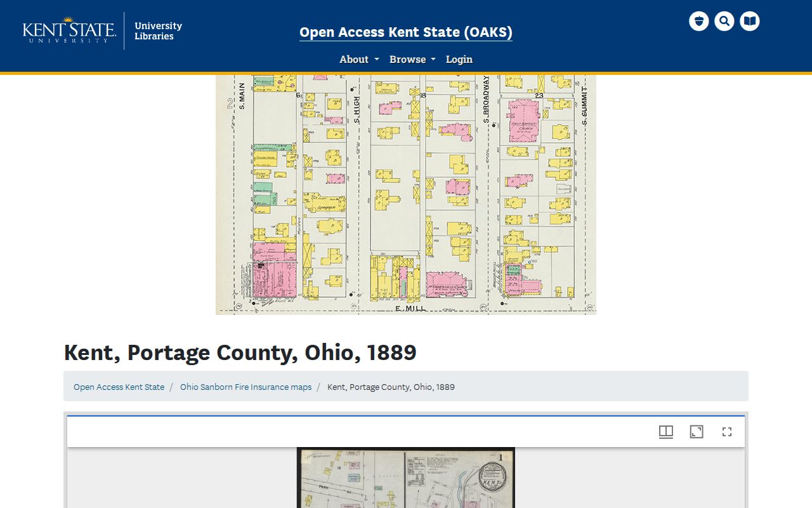Screen dimensions: 812x508
Task: Click the open book icon in the header
Action: pyautogui.click(x=749, y=21)
